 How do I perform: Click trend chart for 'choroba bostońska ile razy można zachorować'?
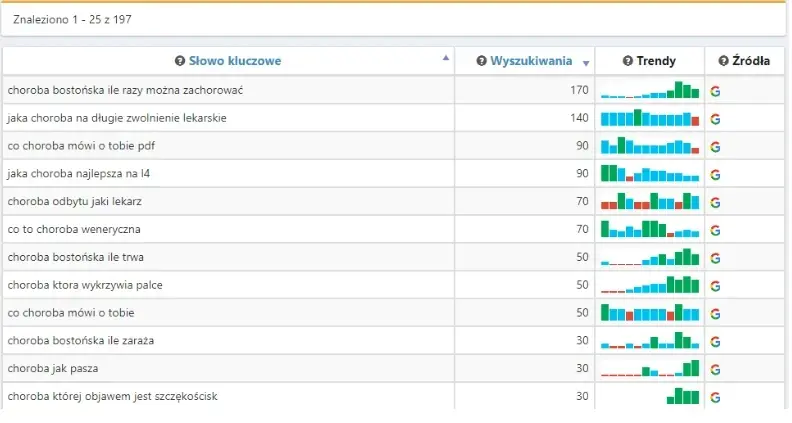pos(650,89)
